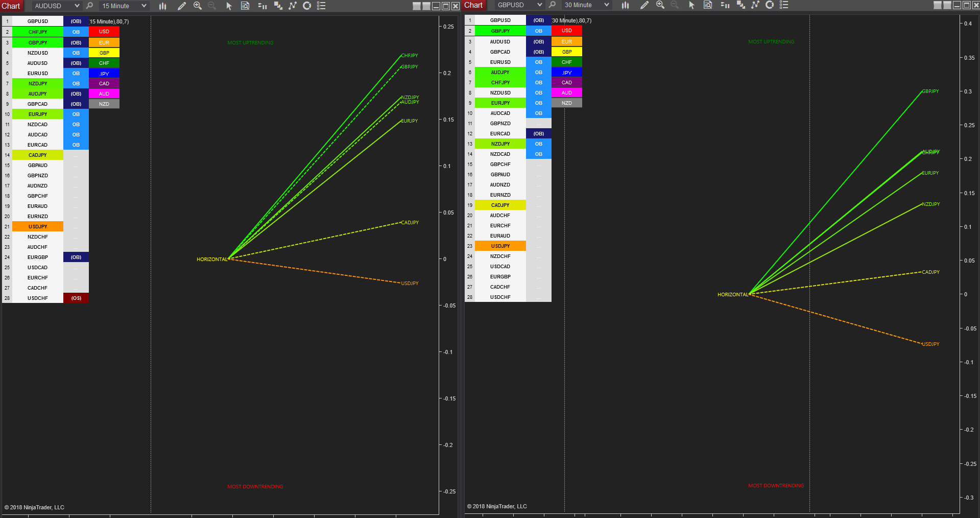Open drawing tools pencil in AUDUSD chart
The image size is (980, 518).
(181, 6)
